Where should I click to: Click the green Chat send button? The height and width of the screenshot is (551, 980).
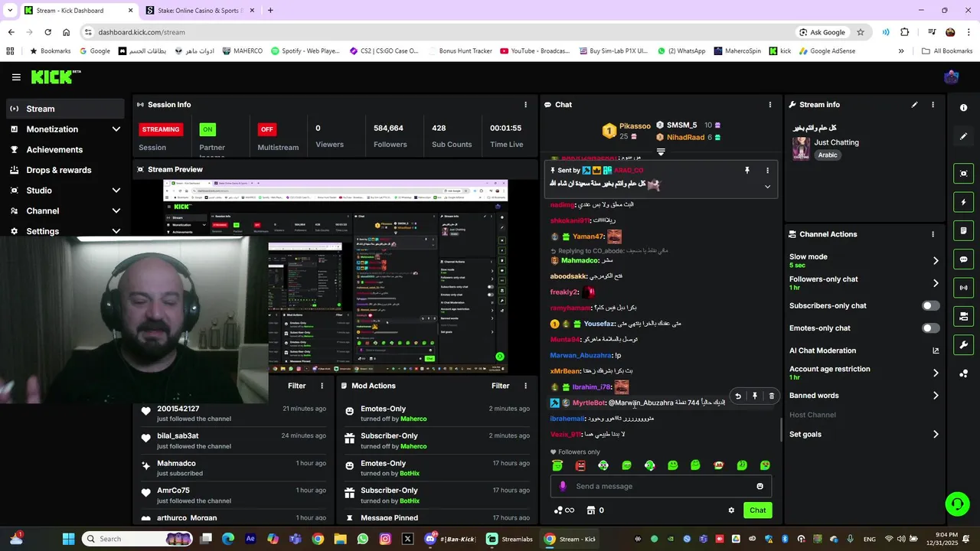[x=757, y=510]
